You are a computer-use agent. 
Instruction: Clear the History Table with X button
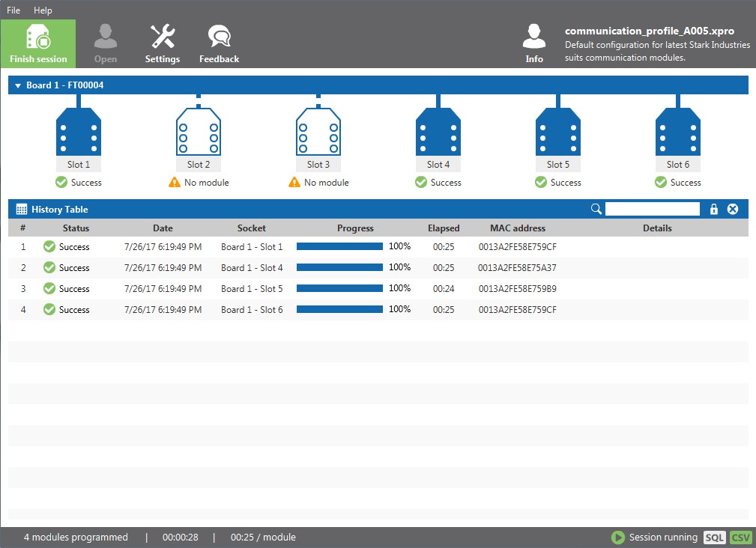(x=732, y=209)
